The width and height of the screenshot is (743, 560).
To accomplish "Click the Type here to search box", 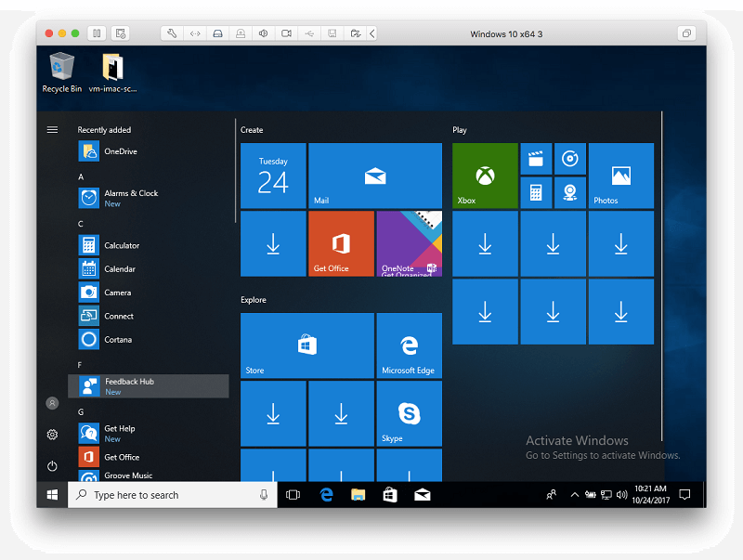I will coord(173,495).
